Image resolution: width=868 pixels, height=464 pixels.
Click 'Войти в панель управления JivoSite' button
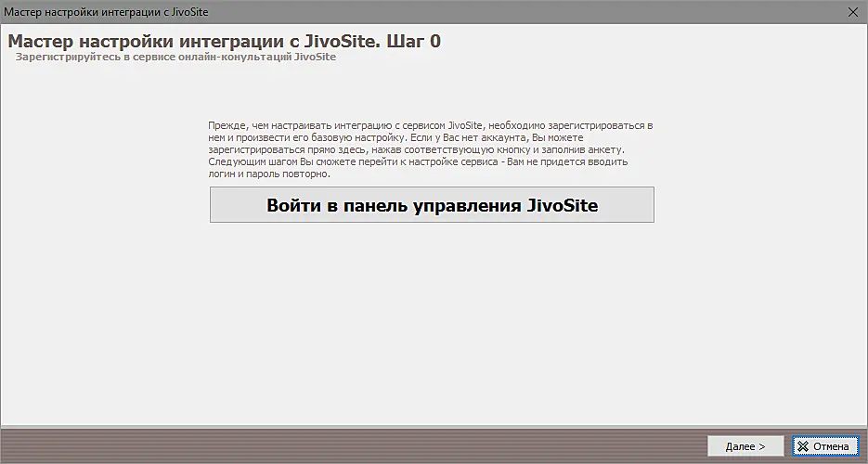[x=432, y=205]
